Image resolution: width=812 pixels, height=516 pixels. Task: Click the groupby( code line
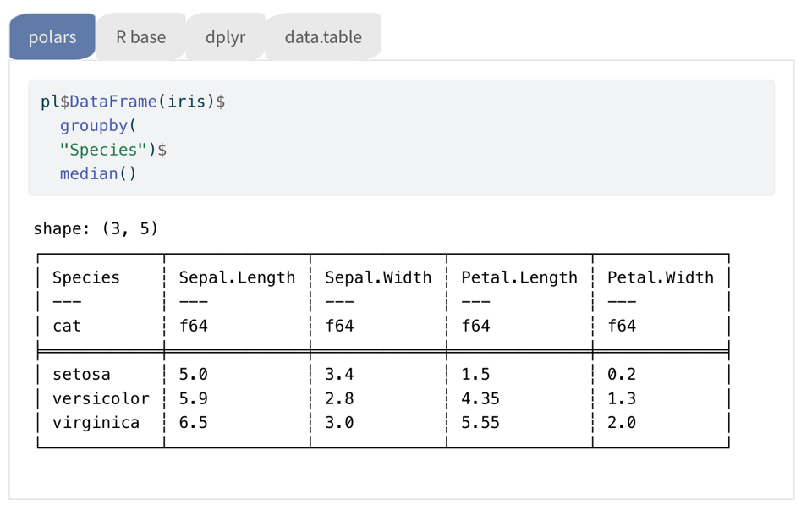click(x=98, y=126)
